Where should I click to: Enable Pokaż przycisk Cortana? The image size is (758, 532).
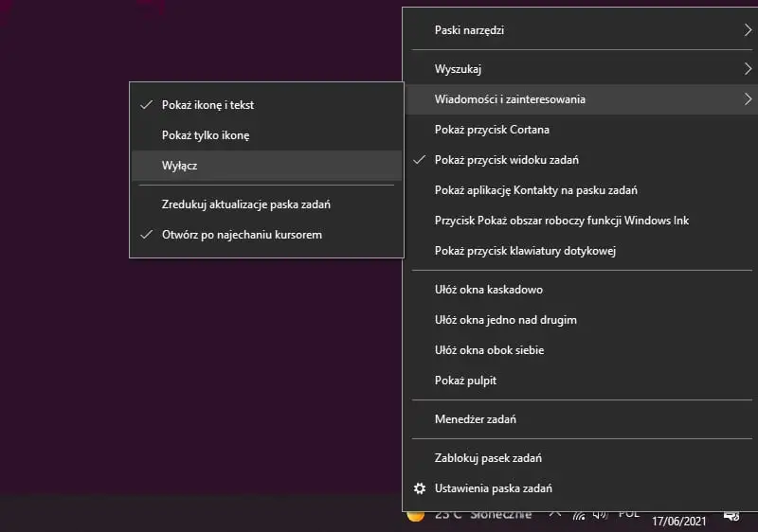[580, 130]
